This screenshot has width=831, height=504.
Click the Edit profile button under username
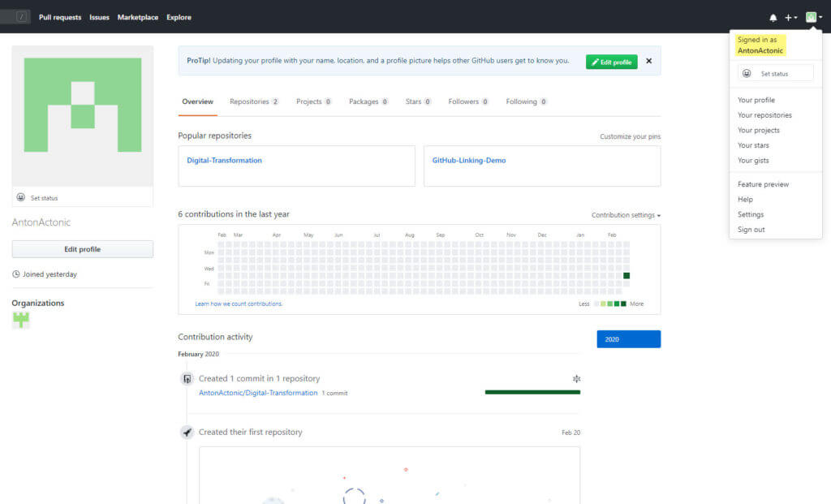click(x=82, y=249)
